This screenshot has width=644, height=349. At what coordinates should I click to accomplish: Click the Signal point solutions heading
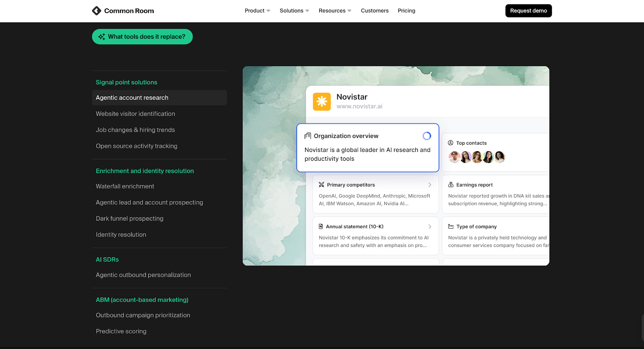pyautogui.click(x=126, y=82)
